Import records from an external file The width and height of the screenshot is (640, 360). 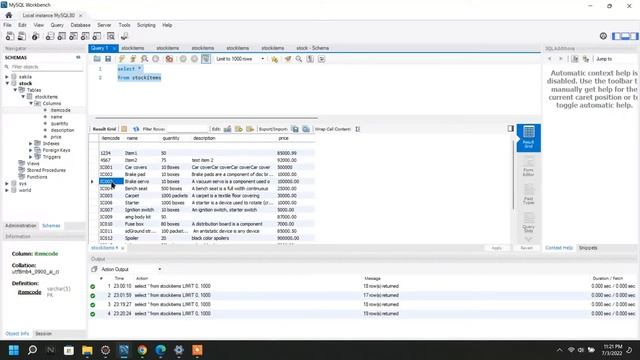306,129
